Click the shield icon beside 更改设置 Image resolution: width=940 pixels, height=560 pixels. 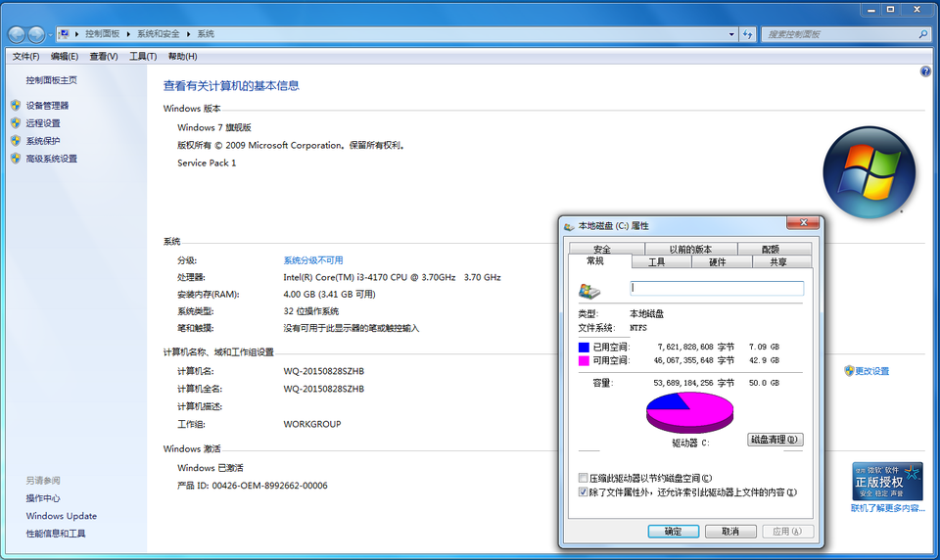849,370
